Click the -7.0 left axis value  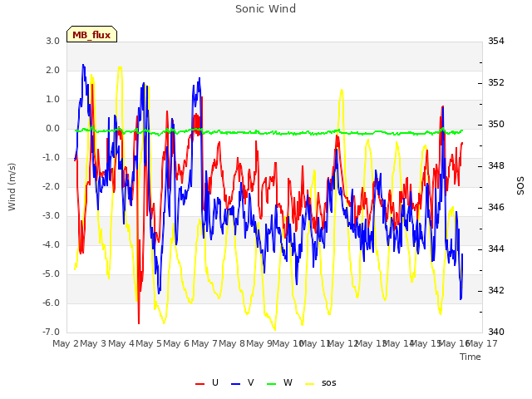click(51, 332)
